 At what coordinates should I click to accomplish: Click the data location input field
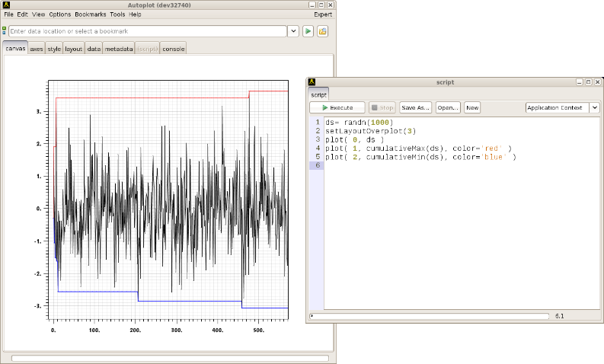click(147, 31)
